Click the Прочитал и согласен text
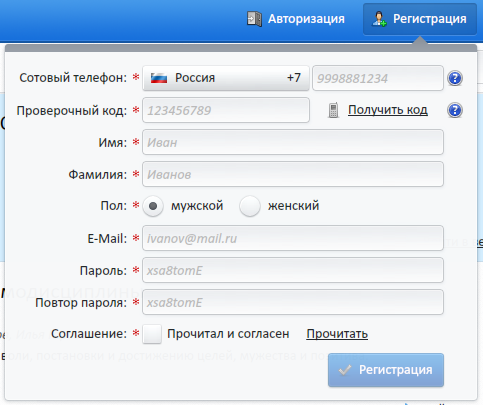 (228, 334)
